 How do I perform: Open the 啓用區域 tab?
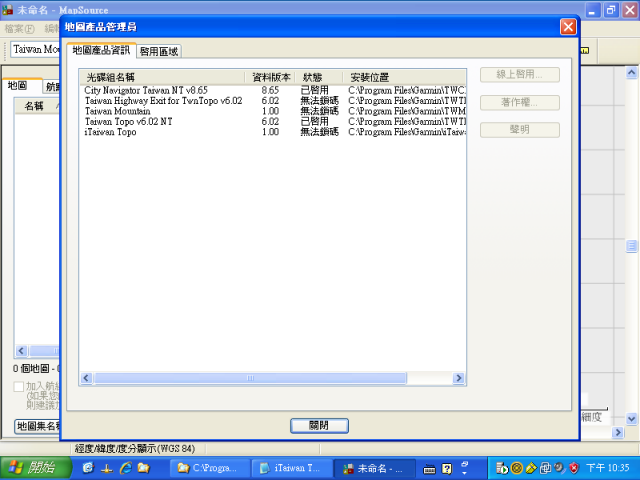click(159, 51)
